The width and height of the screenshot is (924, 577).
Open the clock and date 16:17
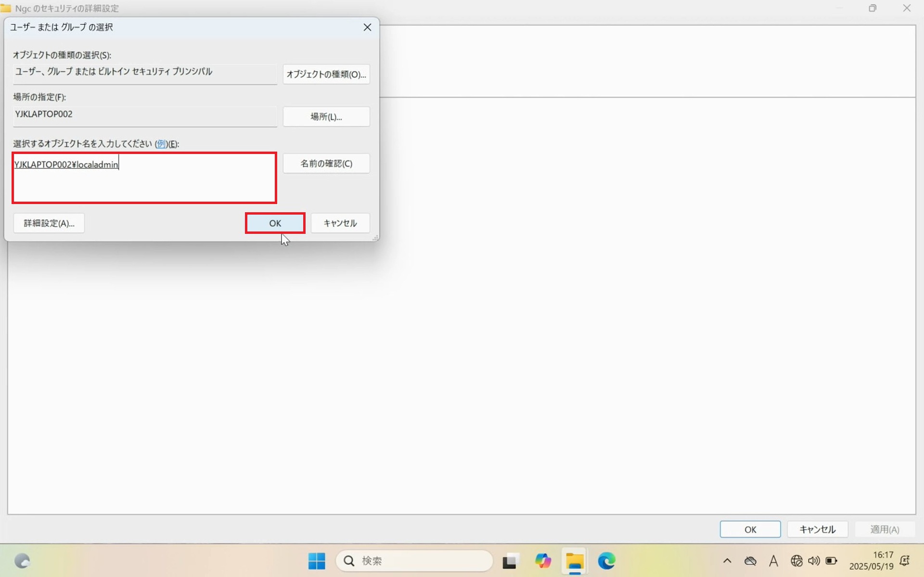pyautogui.click(x=871, y=561)
